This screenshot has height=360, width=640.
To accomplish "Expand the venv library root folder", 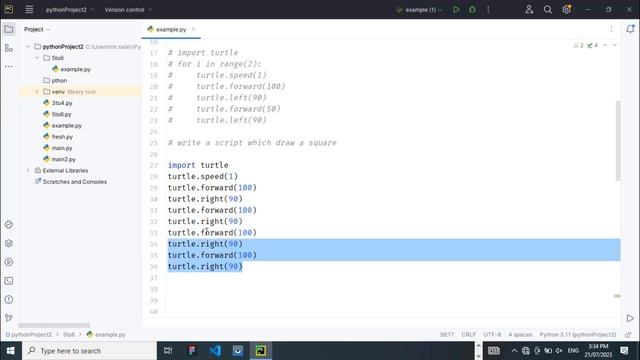I will point(37,92).
